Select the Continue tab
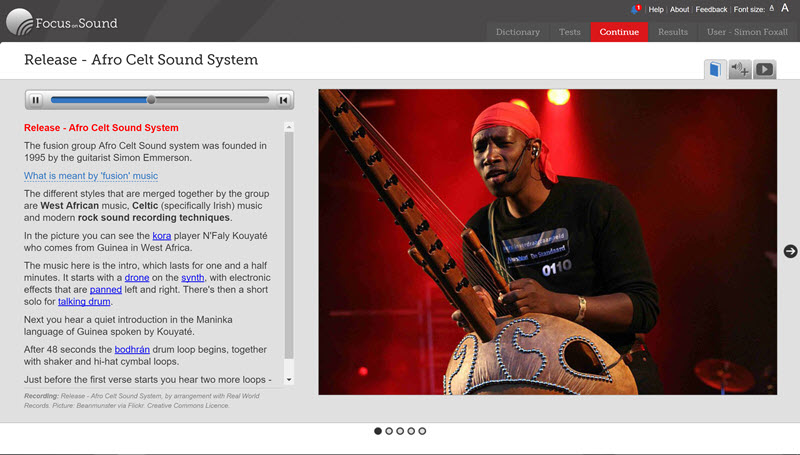This screenshot has width=800, height=455. pos(619,32)
